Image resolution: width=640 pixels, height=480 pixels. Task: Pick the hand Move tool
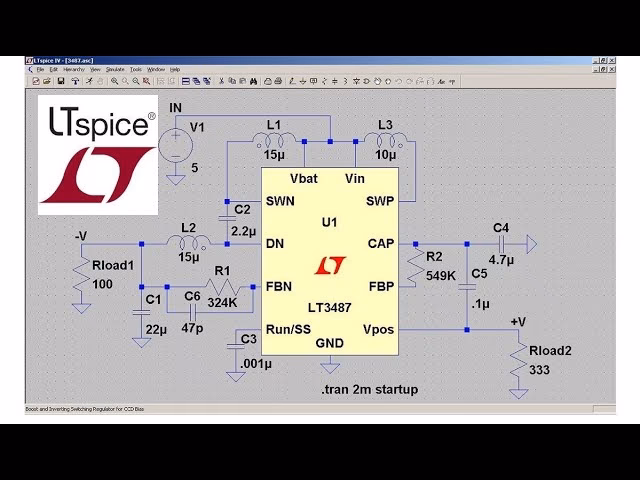point(377,81)
